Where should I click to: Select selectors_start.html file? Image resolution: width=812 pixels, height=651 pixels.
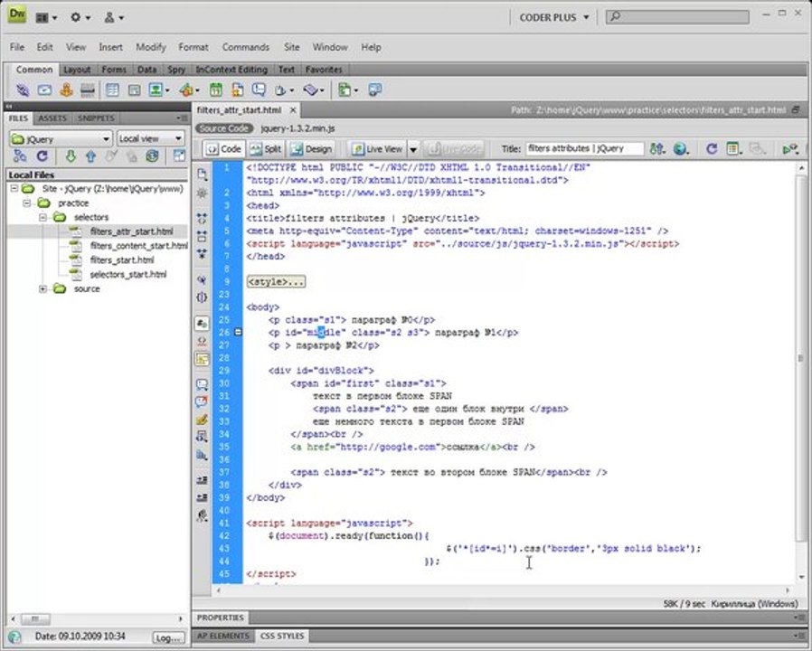click(127, 275)
